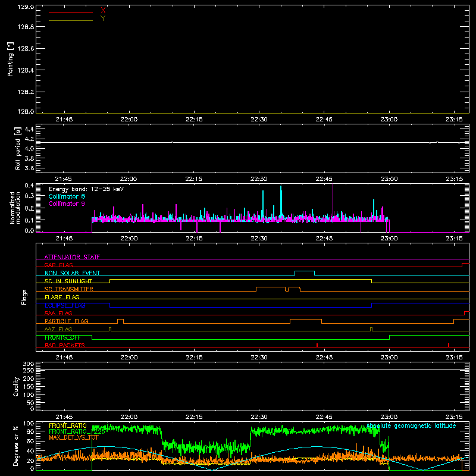Click the 300 tick on Quality axis
This screenshot has height=476, width=476.
coord(29,364)
